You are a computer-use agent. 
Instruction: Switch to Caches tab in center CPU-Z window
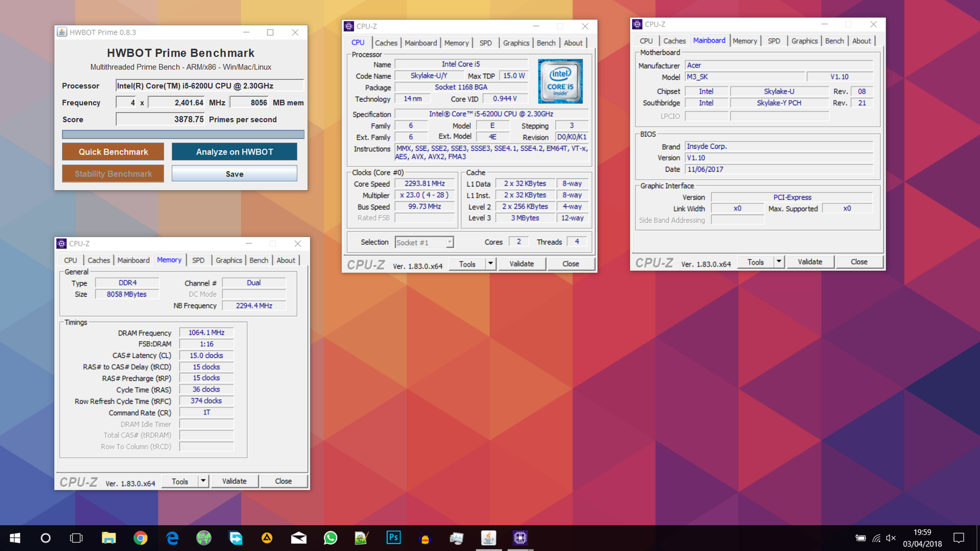coord(386,43)
